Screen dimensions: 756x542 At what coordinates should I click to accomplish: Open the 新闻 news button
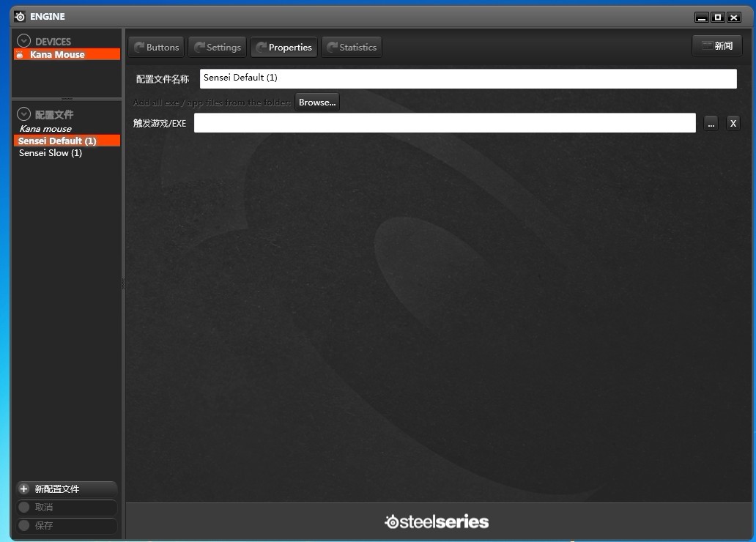click(717, 46)
